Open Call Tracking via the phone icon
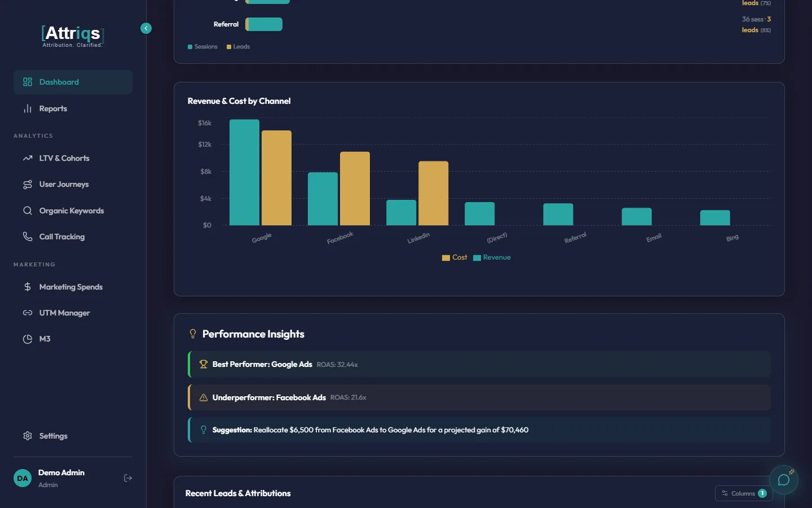Screen dimensions: 812x508 [x=27, y=237]
